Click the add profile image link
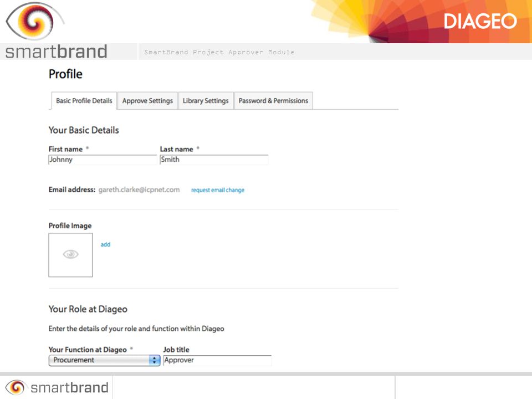Image resolution: width=532 pixels, height=399 pixels. point(105,244)
